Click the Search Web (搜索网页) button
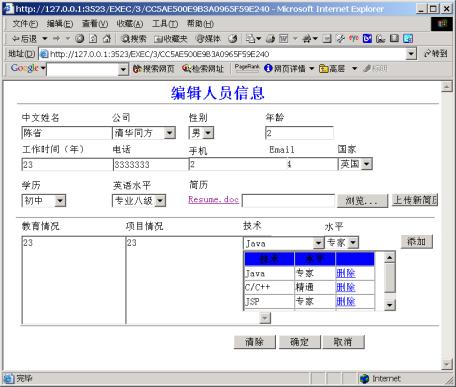456x387 pixels. (154, 69)
